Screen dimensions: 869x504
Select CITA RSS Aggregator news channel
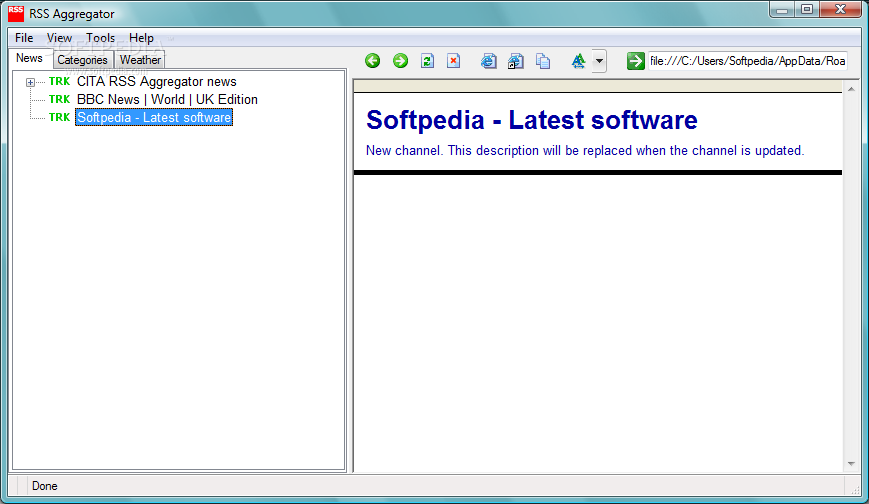[156, 82]
